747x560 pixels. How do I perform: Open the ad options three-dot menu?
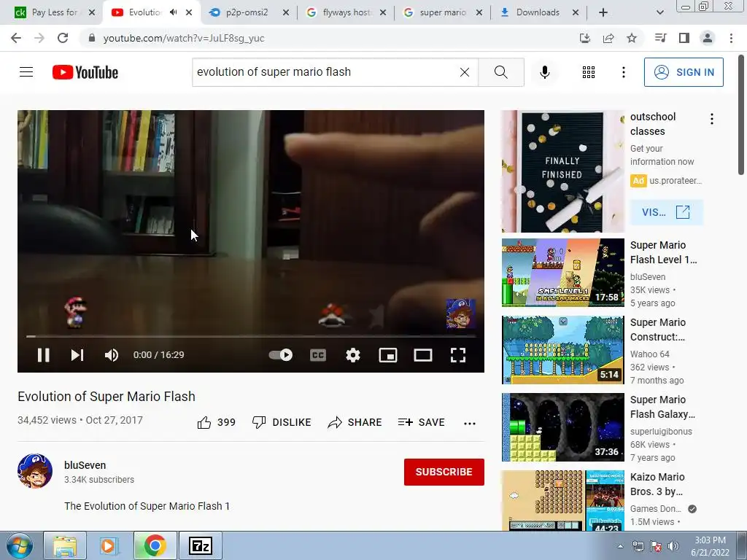(712, 119)
